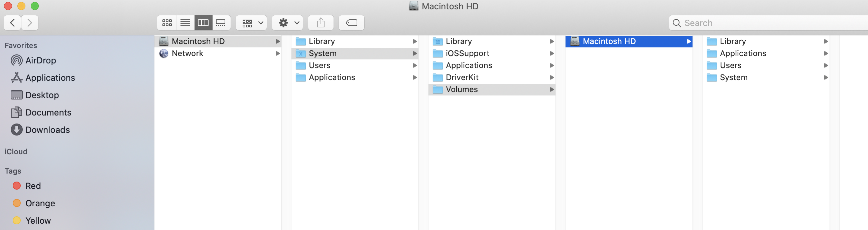868x230 pixels.
Task: Click the arrow beside DriverKit
Action: pos(552,77)
